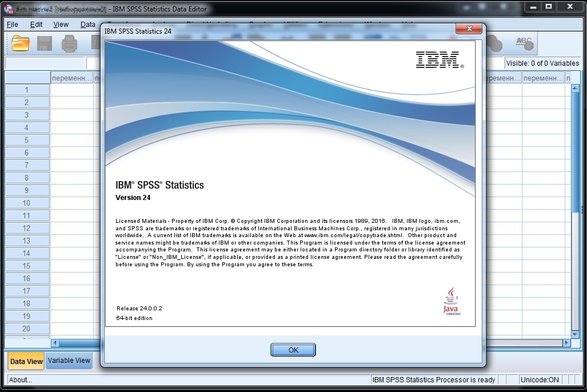
Task: Click the select-all corner grid cell
Action: pyautogui.click(x=27, y=78)
